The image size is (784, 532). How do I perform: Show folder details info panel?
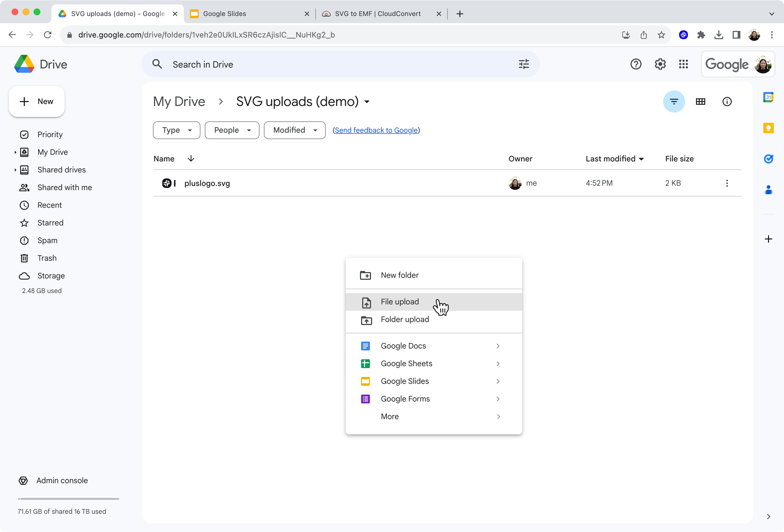[x=727, y=102]
